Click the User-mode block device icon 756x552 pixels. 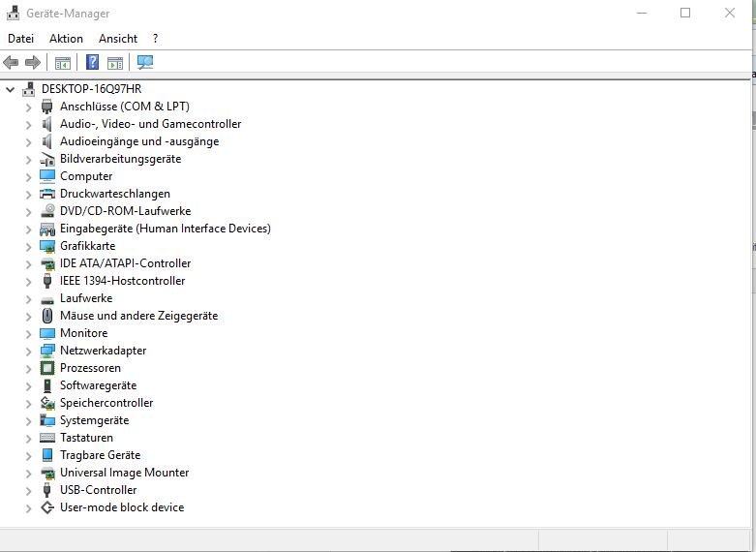[46, 507]
